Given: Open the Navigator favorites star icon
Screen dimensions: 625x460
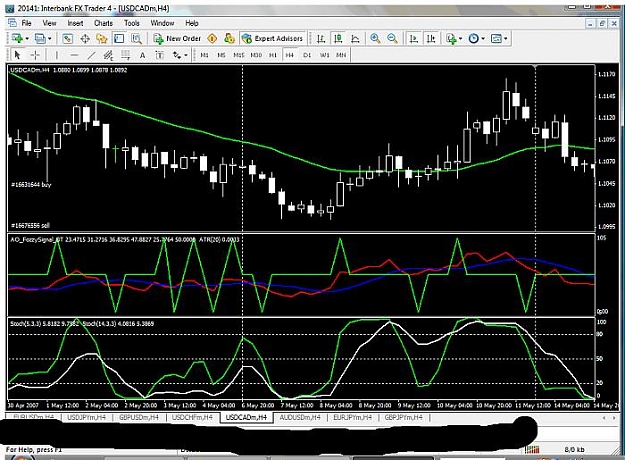Looking at the screenshot, I should [x=102, y=38].
